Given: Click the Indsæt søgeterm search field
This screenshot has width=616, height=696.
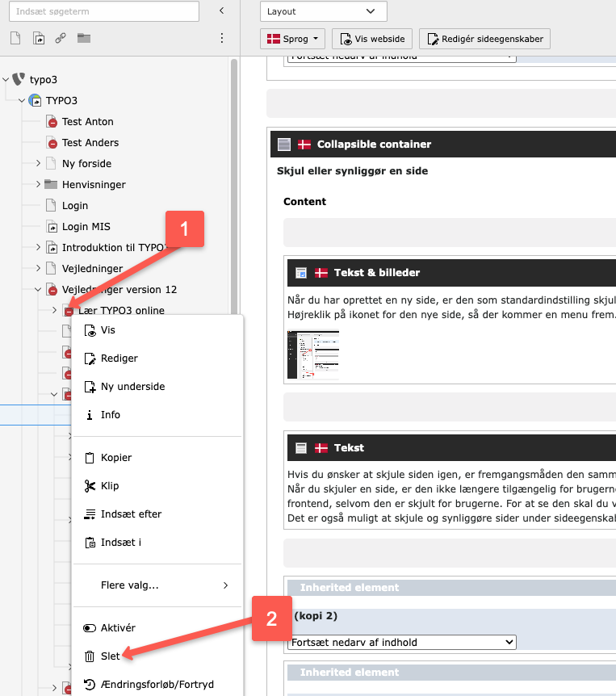Looking at the screenshot, I should pyautogui.click(x=103, y=11).
